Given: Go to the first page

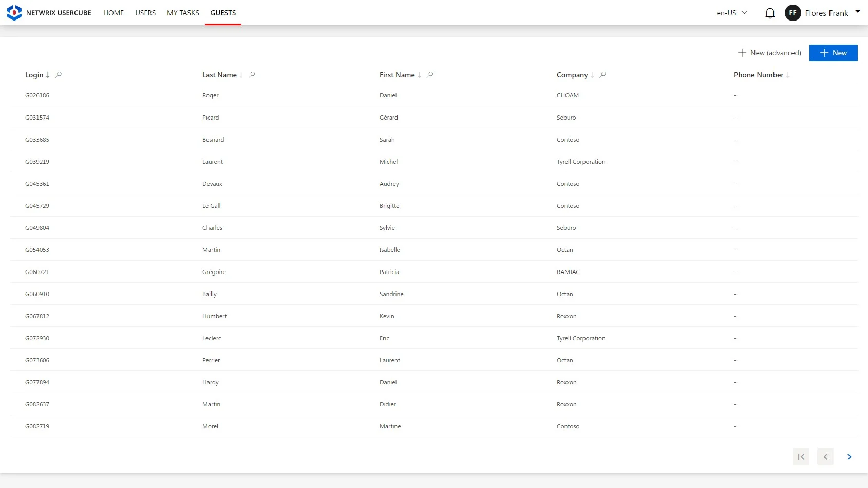Looking at the screenshot, I should (x=801, y=457).
